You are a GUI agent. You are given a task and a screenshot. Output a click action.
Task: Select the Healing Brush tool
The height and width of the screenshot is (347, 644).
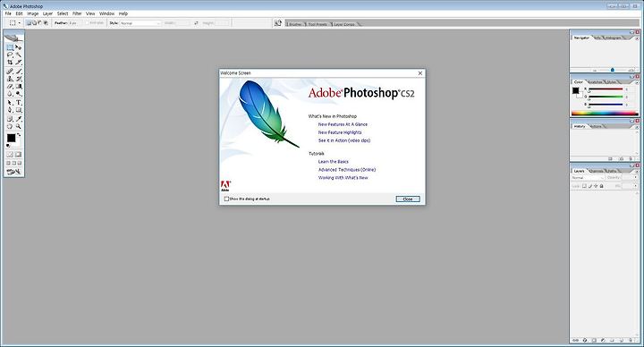click(x=10, y=72)
